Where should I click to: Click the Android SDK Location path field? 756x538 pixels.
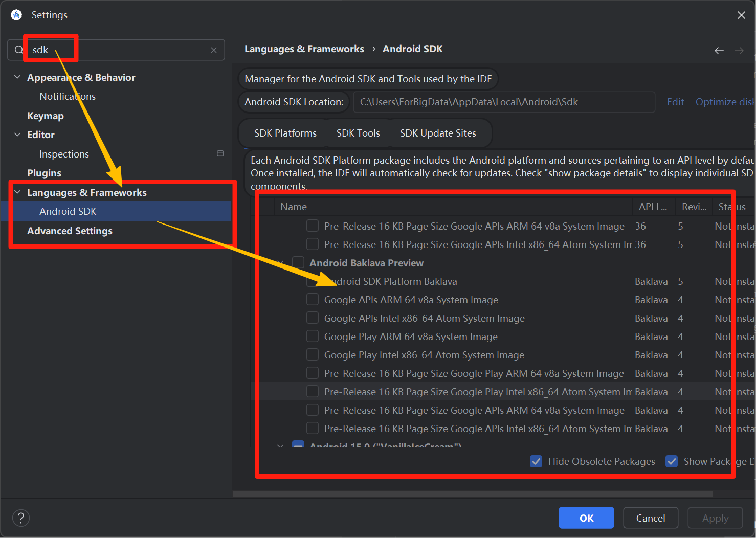[504, 102]
